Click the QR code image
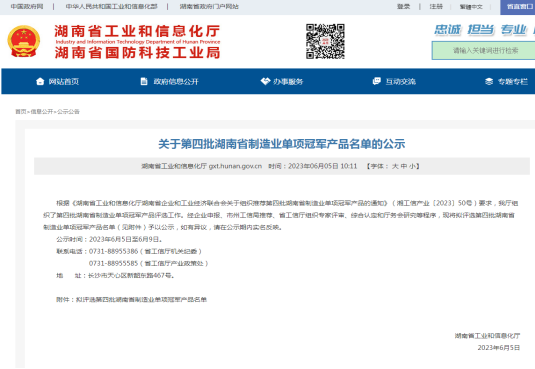 325,41
